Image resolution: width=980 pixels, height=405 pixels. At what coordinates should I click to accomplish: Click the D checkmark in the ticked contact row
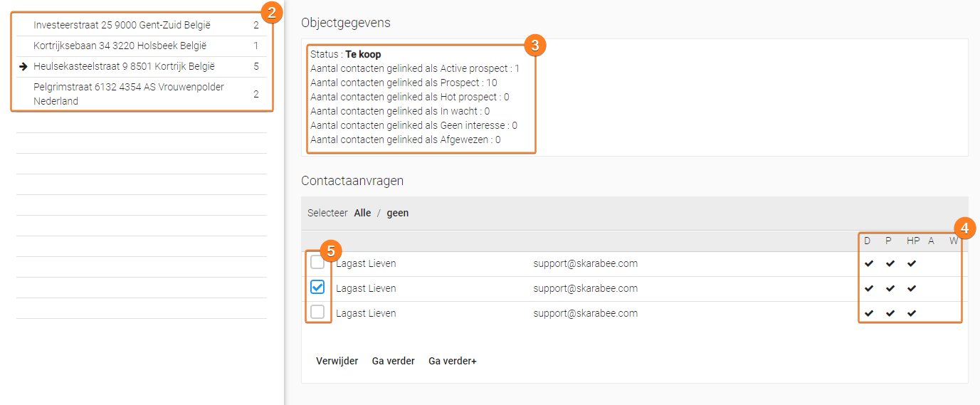(x=868, y=289)
